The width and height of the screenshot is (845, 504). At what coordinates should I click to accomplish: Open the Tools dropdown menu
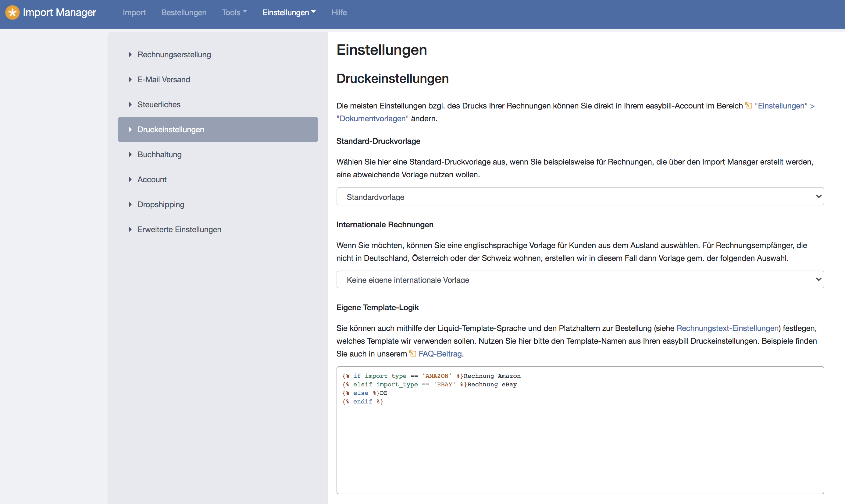pyautogui.click(x=234, y=12)
